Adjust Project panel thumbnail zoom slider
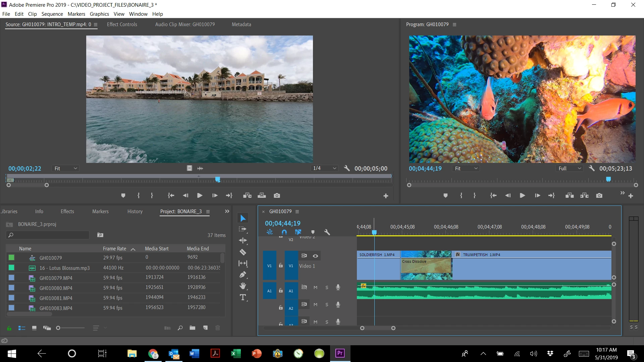The width and height of the screenshot is (644, 362). pyautogui.click(x=58, y=328)
